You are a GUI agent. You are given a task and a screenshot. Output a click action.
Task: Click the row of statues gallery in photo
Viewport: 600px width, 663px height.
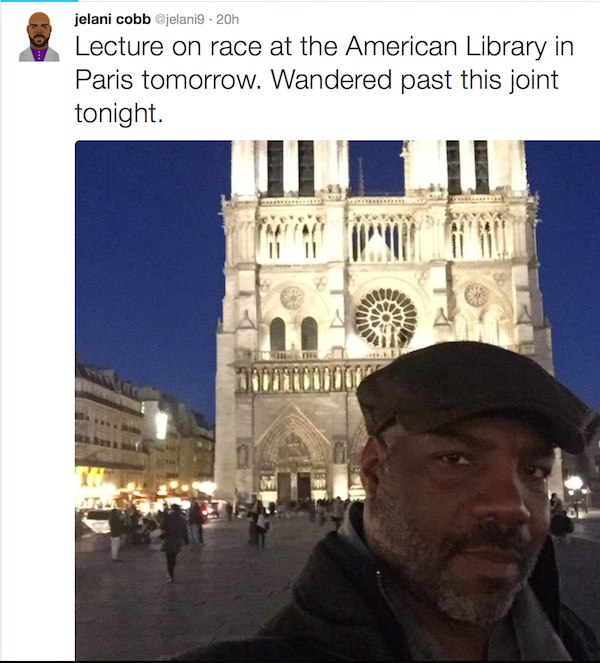click(x=302, y=378)
